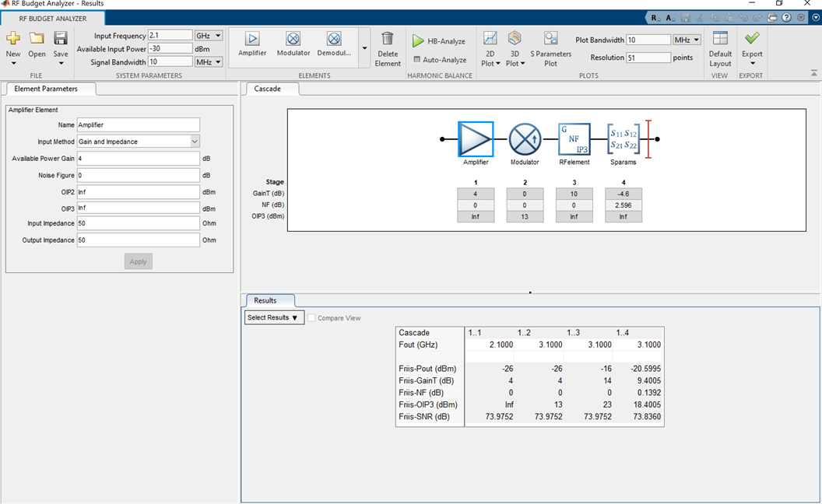Open Input Frequency GHz unit dropdown
822x504 pixels.
click(209, 36)
